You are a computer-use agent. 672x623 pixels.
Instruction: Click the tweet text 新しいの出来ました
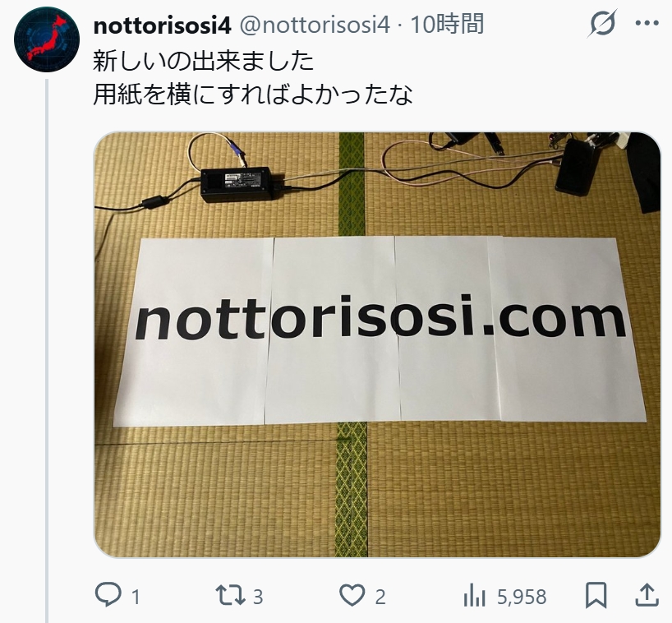[204, 61]
